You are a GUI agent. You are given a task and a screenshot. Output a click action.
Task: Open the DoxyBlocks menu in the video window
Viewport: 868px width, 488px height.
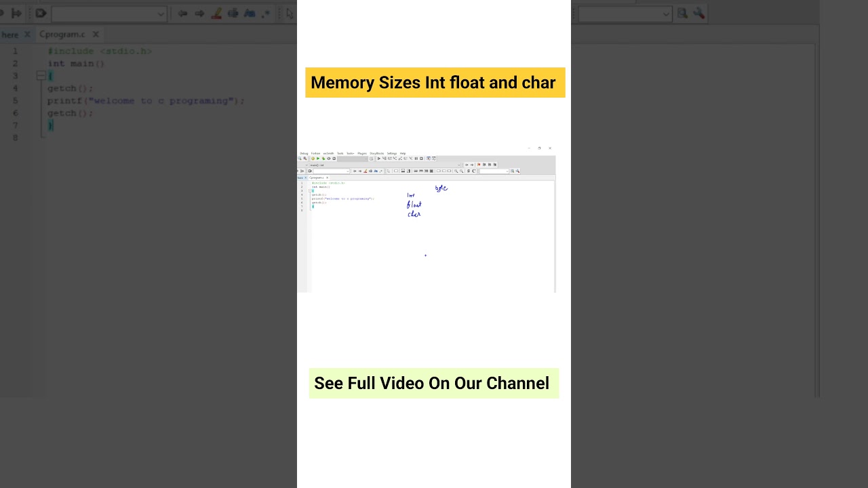click(x=377, y=153)
